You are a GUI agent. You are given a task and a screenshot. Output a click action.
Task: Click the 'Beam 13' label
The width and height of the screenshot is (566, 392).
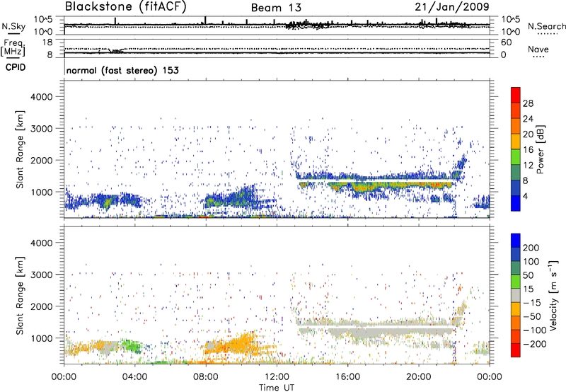pos(276,8)
